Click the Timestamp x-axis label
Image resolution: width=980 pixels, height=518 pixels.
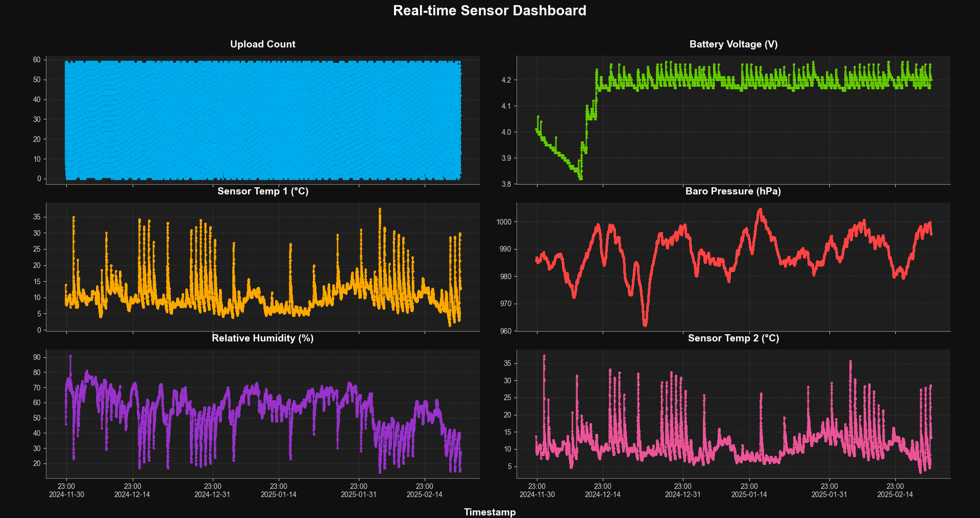click(489, 512)
